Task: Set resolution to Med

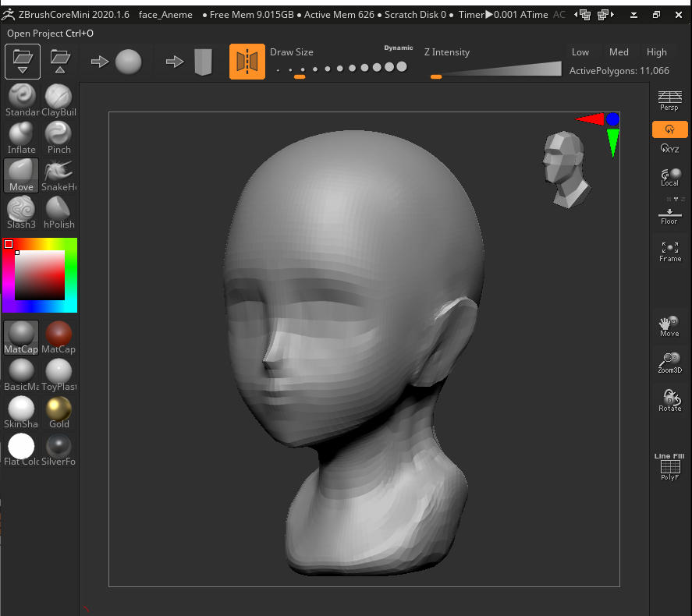Action: 619,52
